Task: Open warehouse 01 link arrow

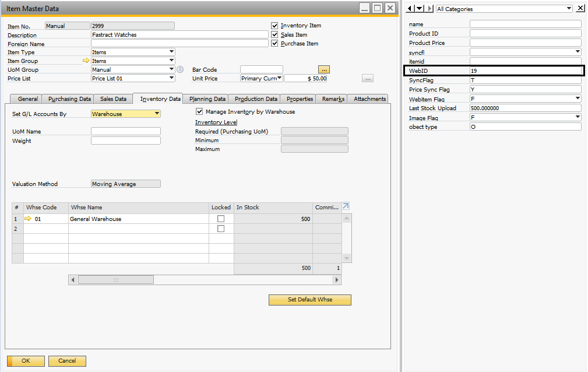Action: tap(27, 219)
